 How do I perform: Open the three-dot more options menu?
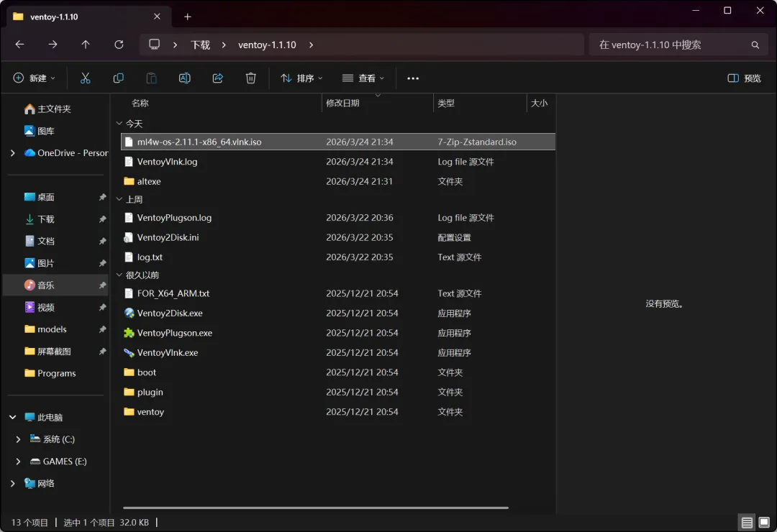pyautogui.click(x=413, y=78)
